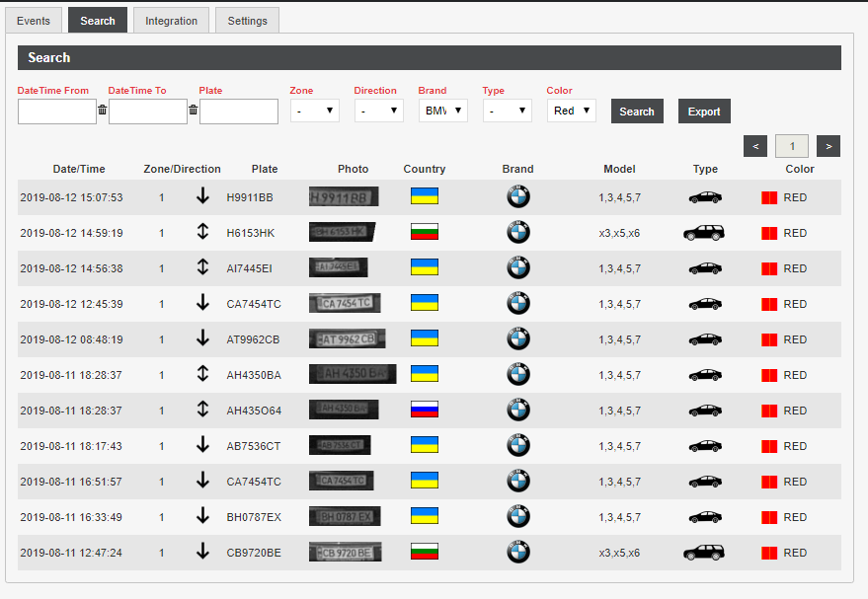Open the Zone dropdown filter
The width and height of the screenshot is (868, 599).
pos(314,111)
